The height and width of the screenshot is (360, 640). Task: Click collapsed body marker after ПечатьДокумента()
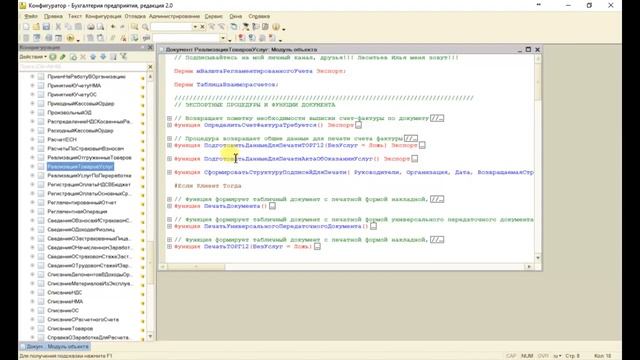click(x=272, y=206)
